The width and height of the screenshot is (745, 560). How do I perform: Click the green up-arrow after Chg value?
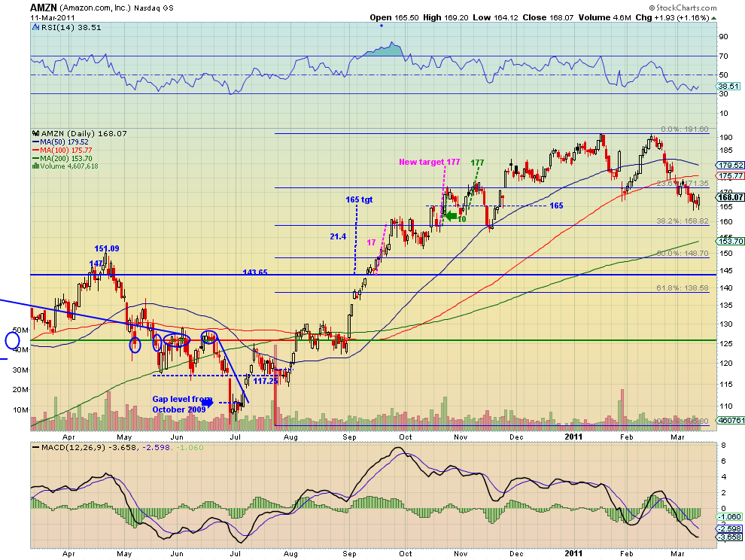click(x=714, y=18)
